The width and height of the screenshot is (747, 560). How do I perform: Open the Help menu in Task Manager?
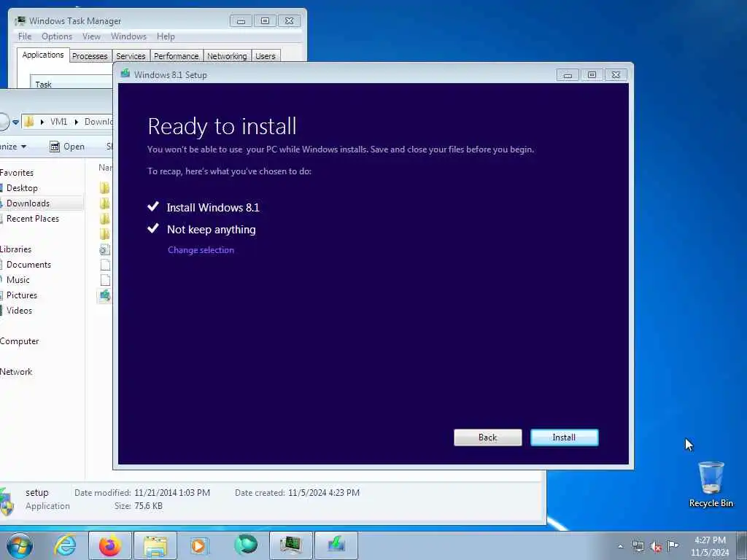click(x=166, y=36)
